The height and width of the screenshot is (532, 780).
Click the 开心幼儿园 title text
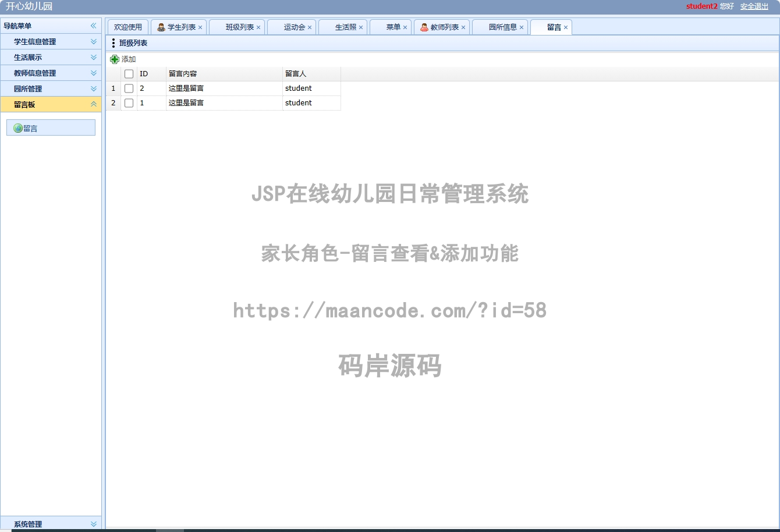[29, 6]
